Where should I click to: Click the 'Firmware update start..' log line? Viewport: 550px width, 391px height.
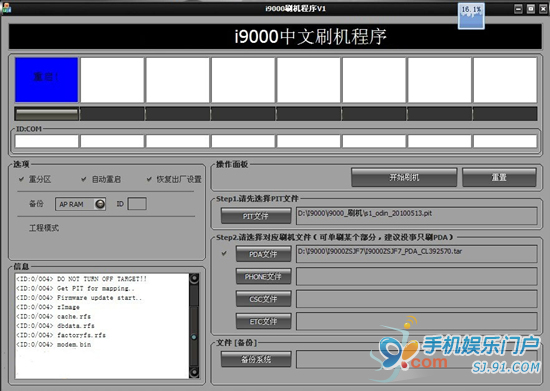coord(79,297)
